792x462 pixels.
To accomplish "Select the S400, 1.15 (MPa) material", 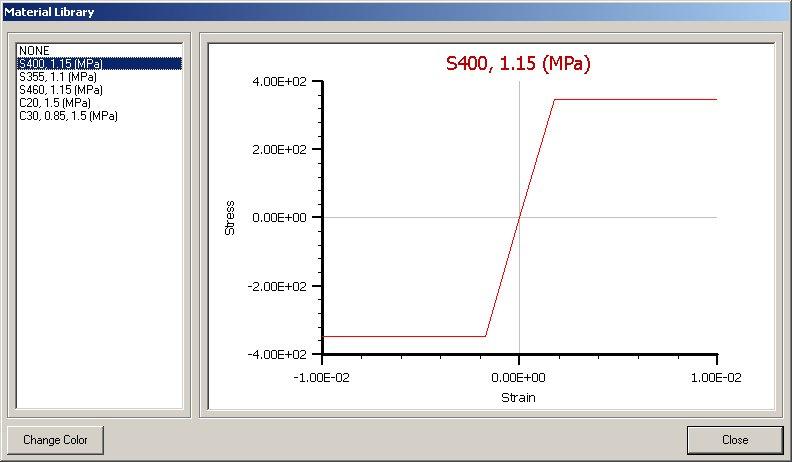I will click(60, 63).
